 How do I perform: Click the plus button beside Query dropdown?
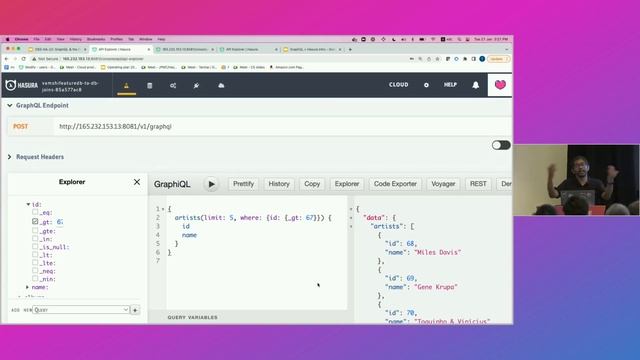point(135,310)
